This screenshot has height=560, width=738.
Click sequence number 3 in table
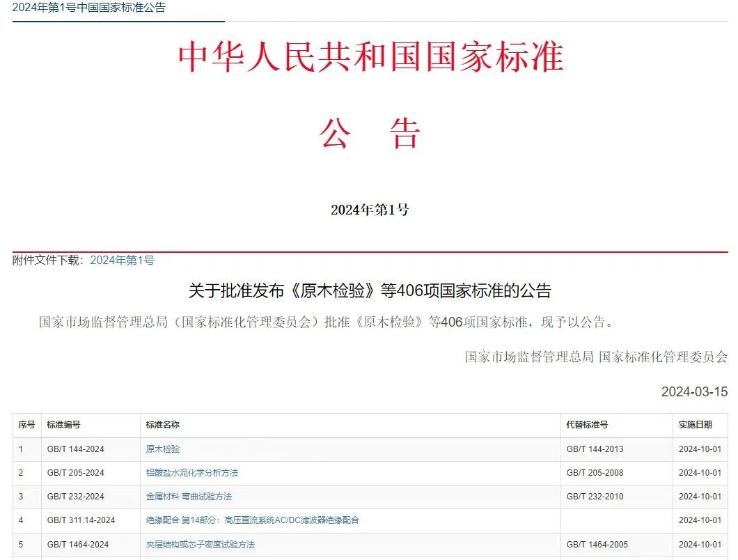(21, 497)
